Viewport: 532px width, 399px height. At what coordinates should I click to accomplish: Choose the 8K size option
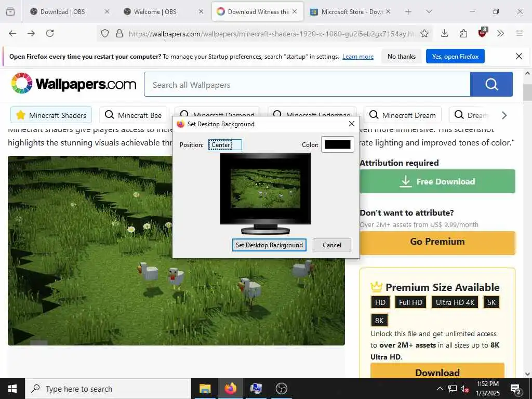[379, 320]
